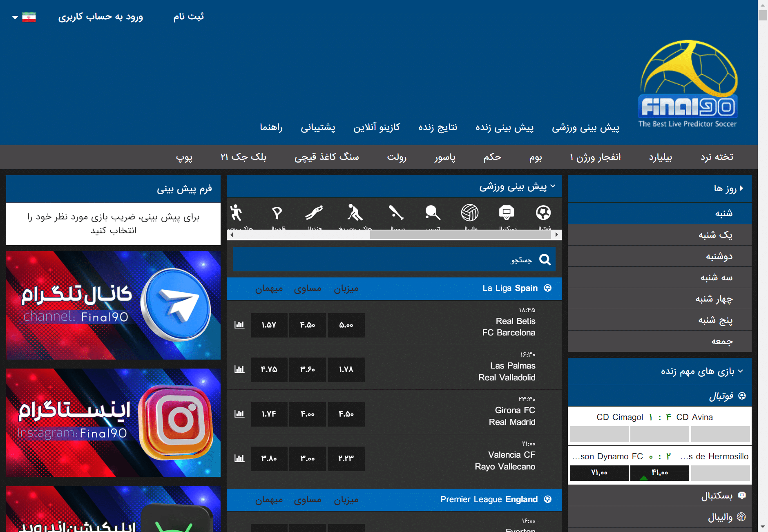
Task: Select the handball diving player icon
Action: [x=314, y=212]
